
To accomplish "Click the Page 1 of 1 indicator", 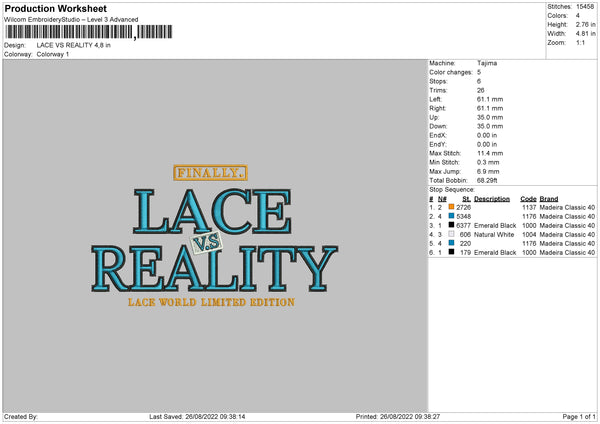I will tap(579, 417).
